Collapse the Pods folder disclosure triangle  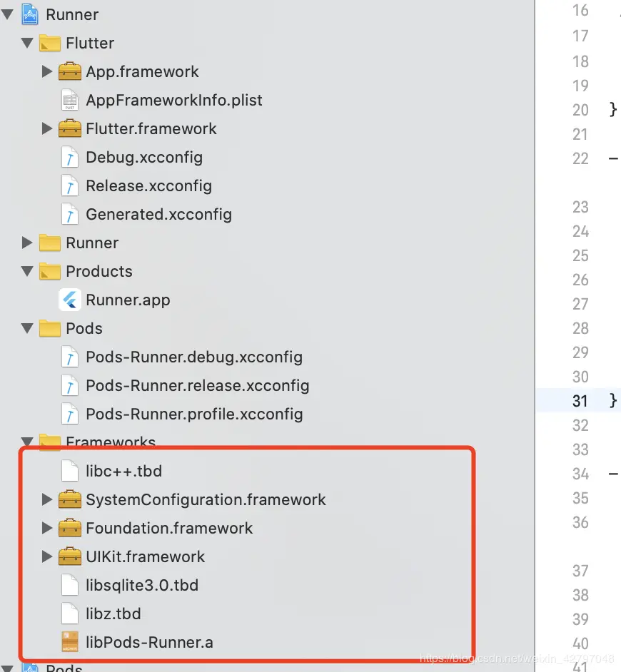(x=27, y=328)
